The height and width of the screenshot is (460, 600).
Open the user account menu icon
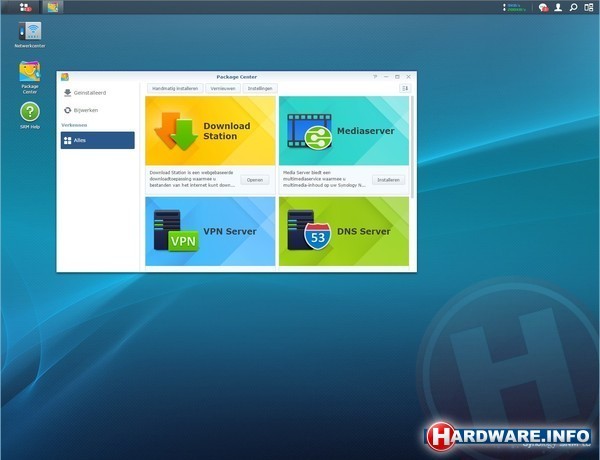point(558,7)
